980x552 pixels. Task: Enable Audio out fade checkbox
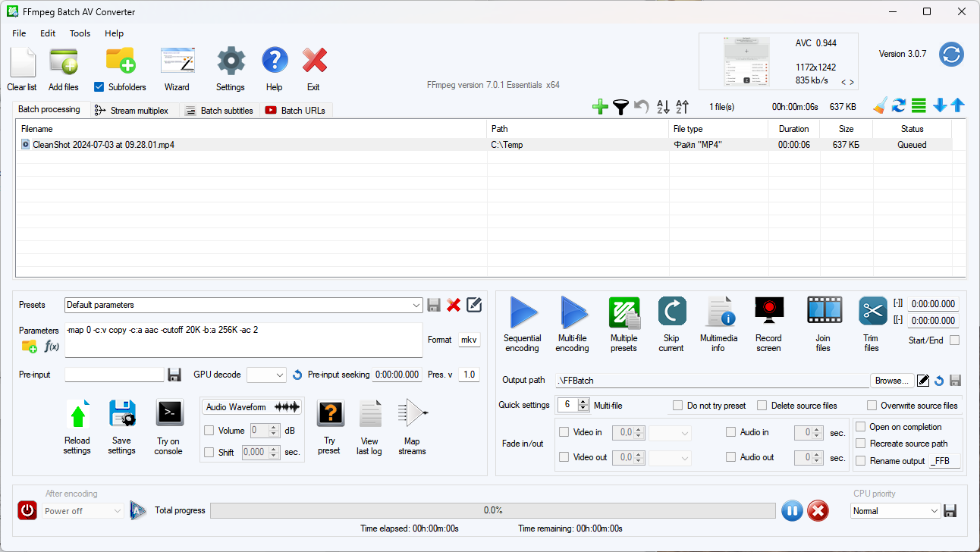click(x=730, y=457)
